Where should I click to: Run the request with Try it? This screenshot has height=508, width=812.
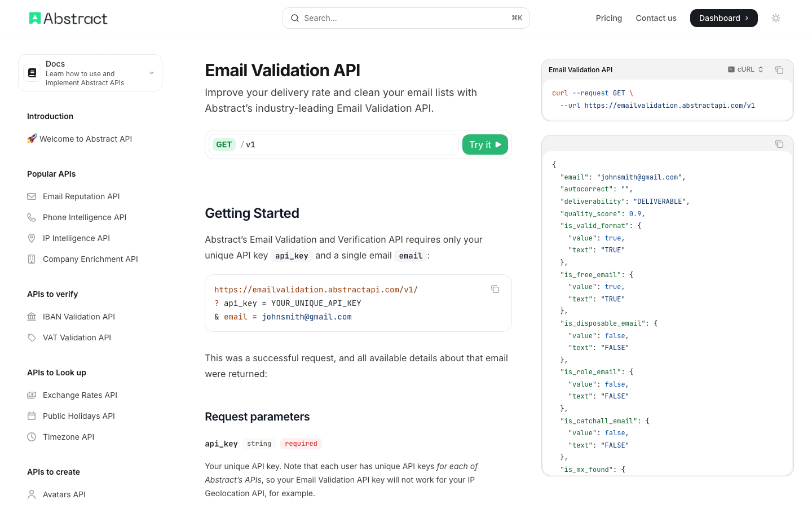pyautogui.click(x=485, y=144)
